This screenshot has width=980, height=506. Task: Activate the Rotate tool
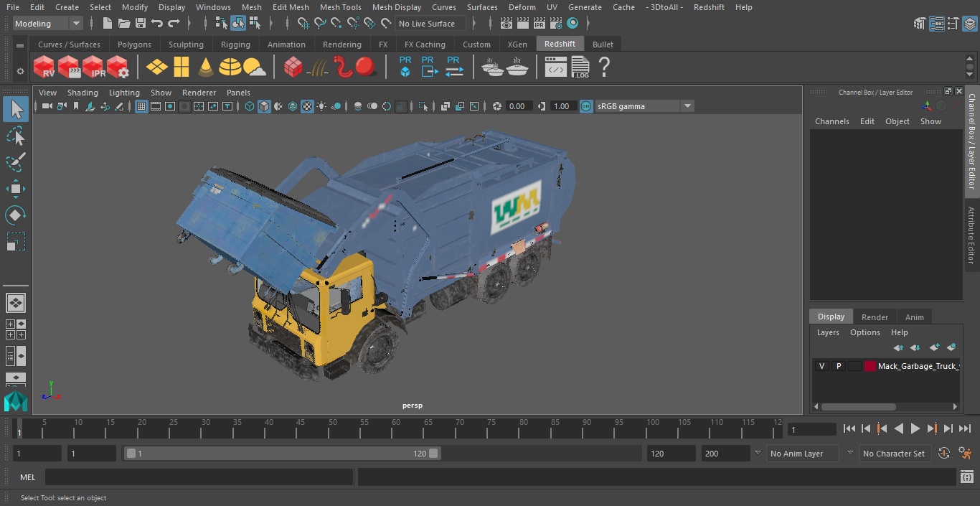15,215
